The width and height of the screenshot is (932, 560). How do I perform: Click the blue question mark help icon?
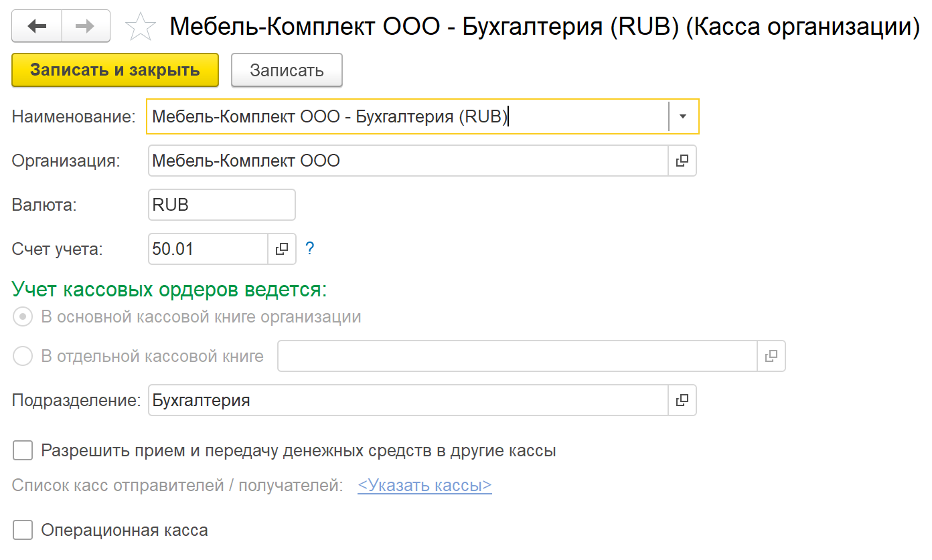click(309, 249)
